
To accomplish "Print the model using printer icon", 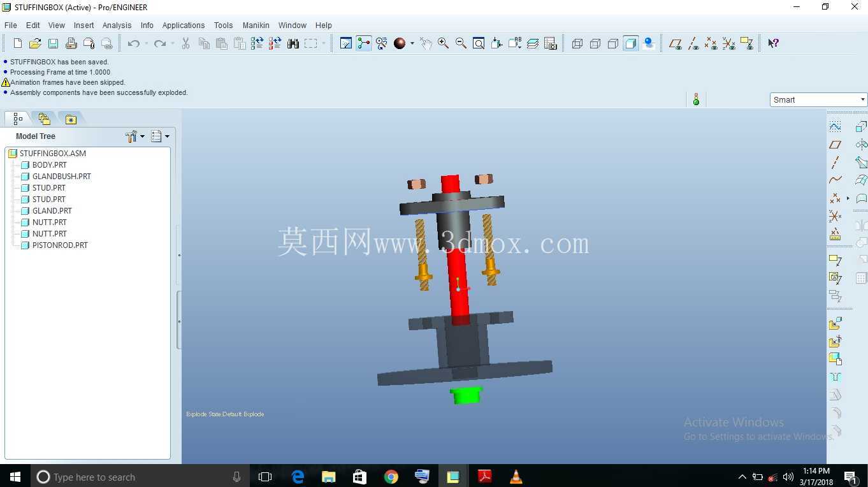I will coord(71,43).
